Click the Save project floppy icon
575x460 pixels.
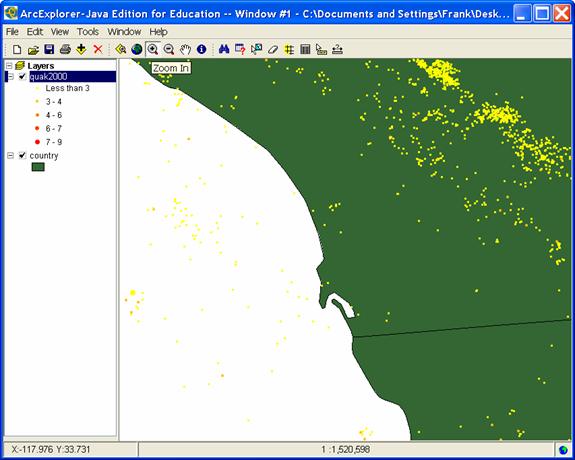[x=49, y=49]
